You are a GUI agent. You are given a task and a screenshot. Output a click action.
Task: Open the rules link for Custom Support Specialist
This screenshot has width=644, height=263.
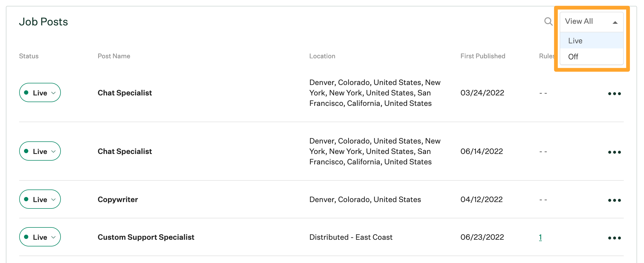tap(540, 237)
